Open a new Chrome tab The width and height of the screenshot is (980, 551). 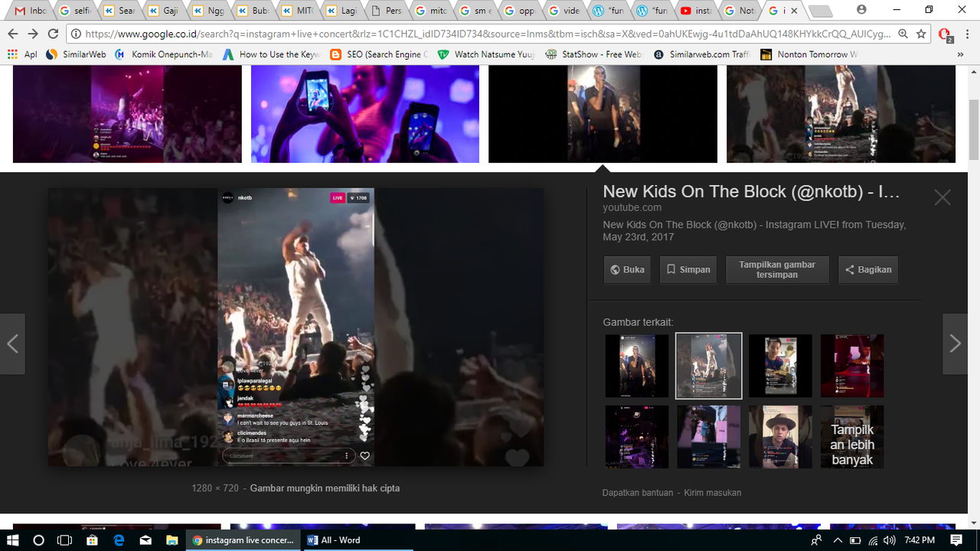click(x=820, y=11)
